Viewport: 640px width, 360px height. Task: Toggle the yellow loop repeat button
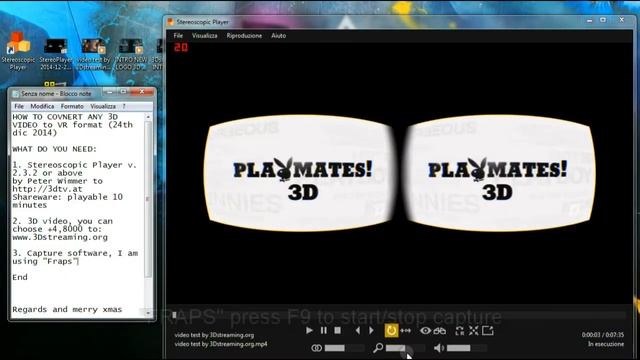point(391,330)
